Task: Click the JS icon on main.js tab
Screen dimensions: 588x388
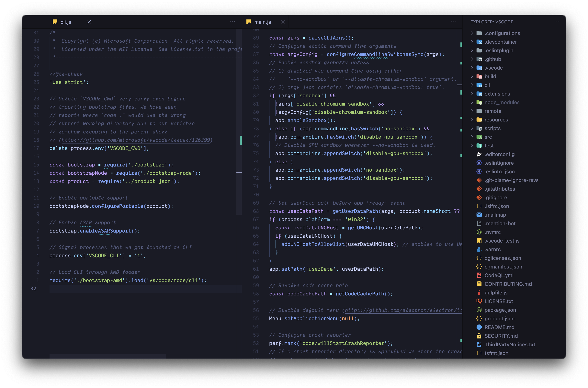Action: point(249,22)
